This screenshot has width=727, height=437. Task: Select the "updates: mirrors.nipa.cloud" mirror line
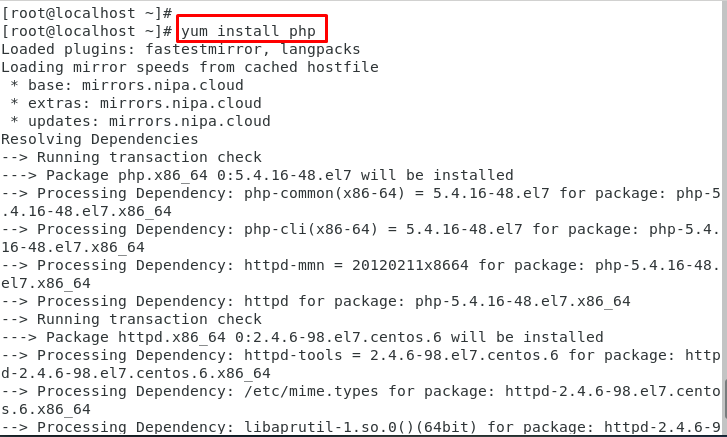(140, 121)
